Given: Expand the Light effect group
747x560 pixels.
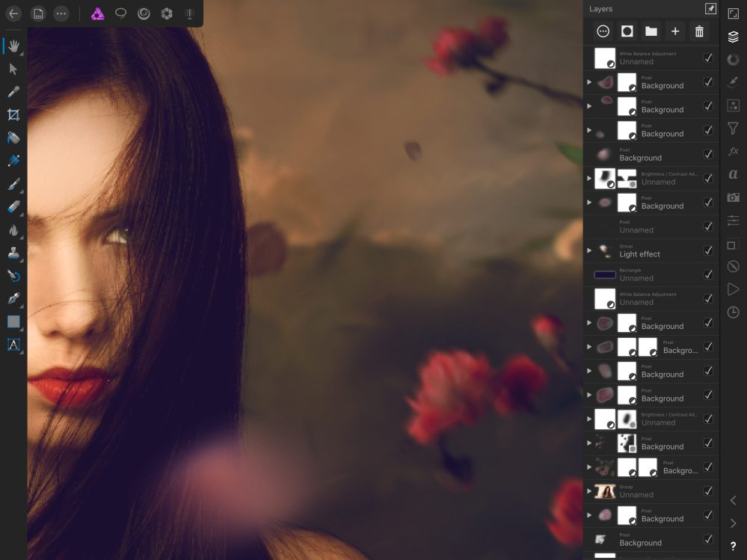Looking at the screenshot, I should coord(589,250).
